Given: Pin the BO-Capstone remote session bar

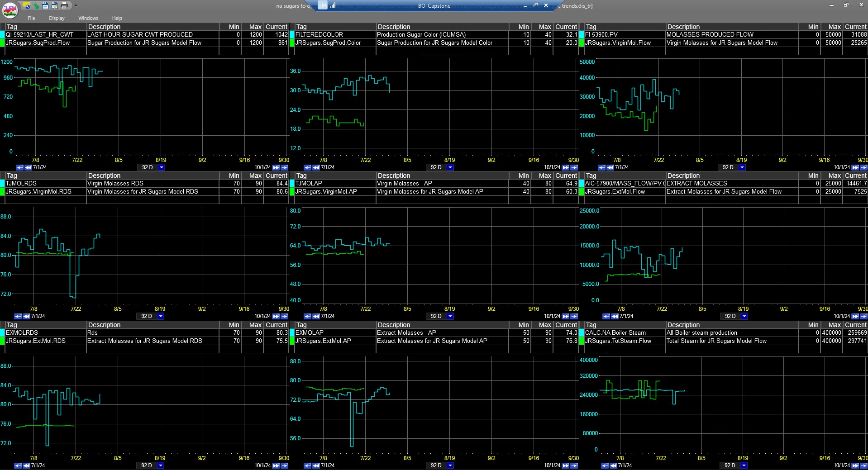Looking at the screenshot, I should point(322,5).
